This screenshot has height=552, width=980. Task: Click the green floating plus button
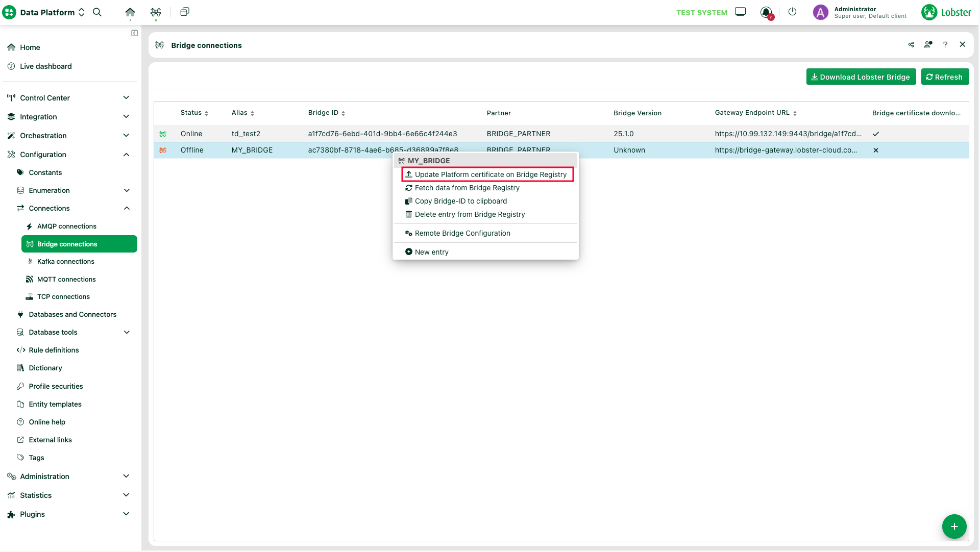click(x=954, y=526)
